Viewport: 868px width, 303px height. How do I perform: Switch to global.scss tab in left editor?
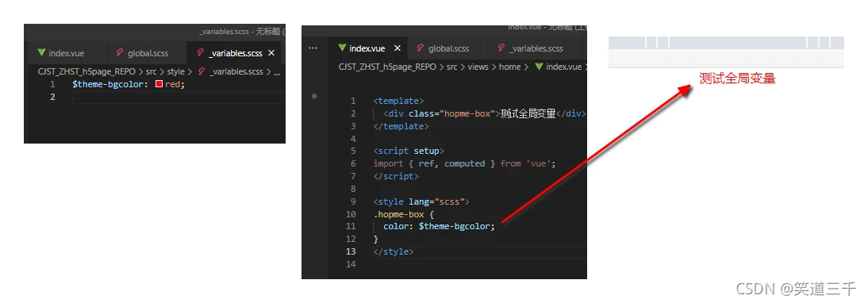[x=142, y=53]
